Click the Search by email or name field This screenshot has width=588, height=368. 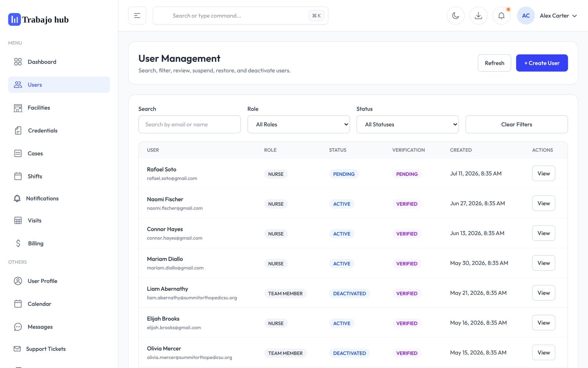pos(189,124)
